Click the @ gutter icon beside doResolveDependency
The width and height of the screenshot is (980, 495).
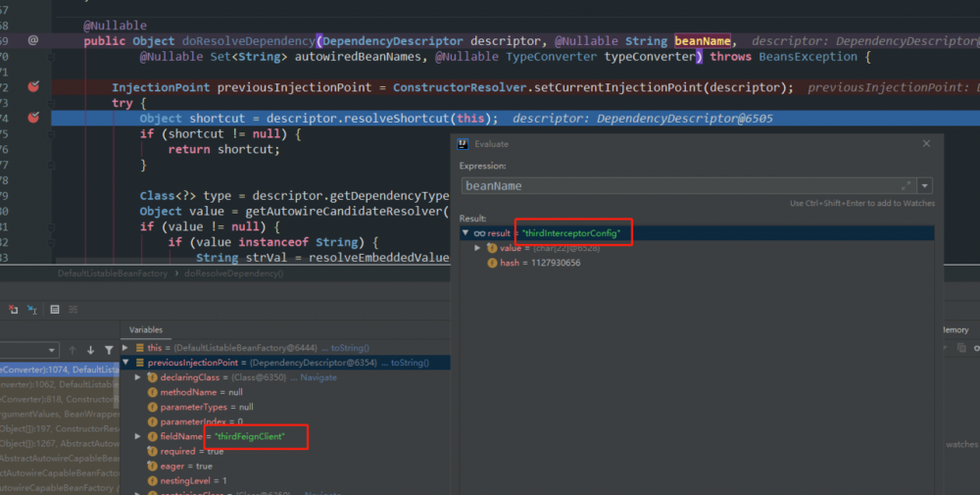tap(33, 40)
